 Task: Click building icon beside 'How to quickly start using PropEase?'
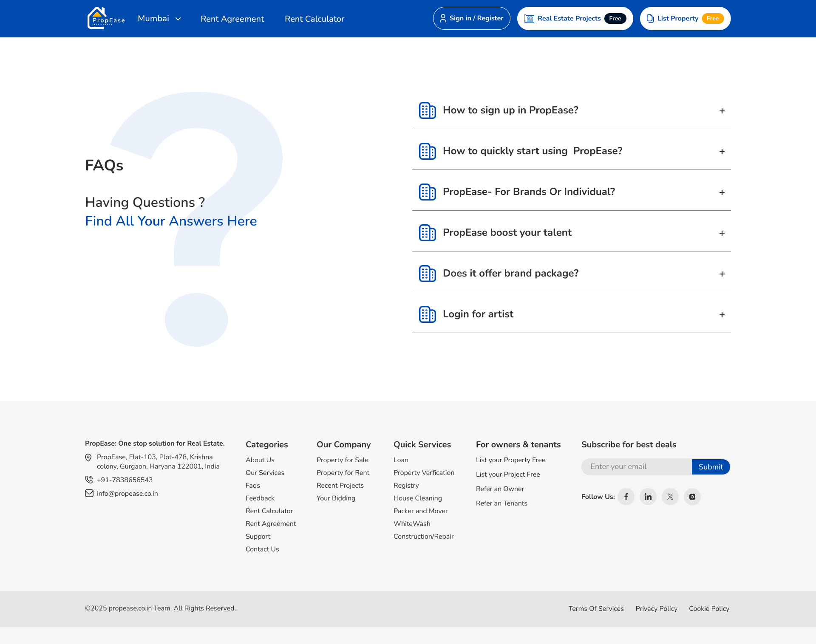point(428,151)
